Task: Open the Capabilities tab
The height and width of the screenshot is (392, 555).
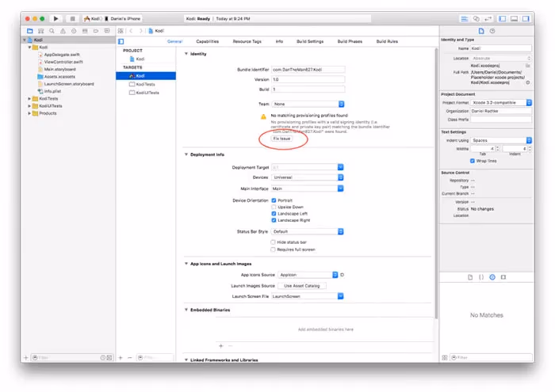Action: pyautogui.click(x=207, y=41)
